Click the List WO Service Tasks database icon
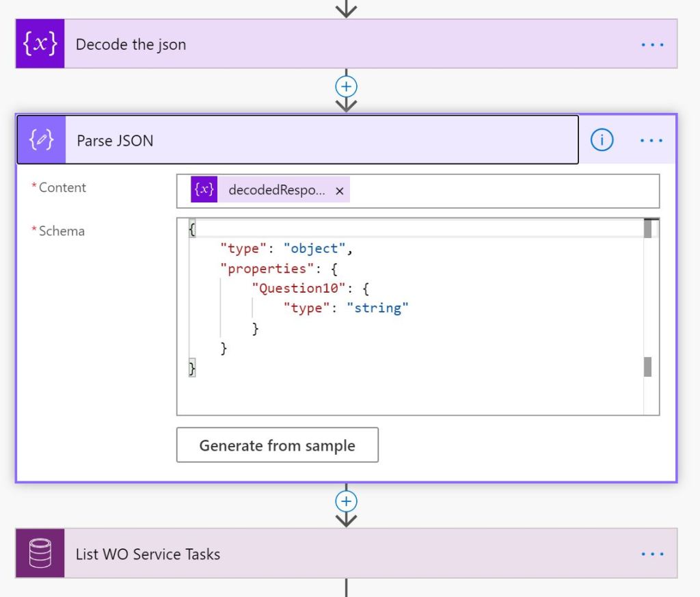Screen dimensions: 700x597 40,553
